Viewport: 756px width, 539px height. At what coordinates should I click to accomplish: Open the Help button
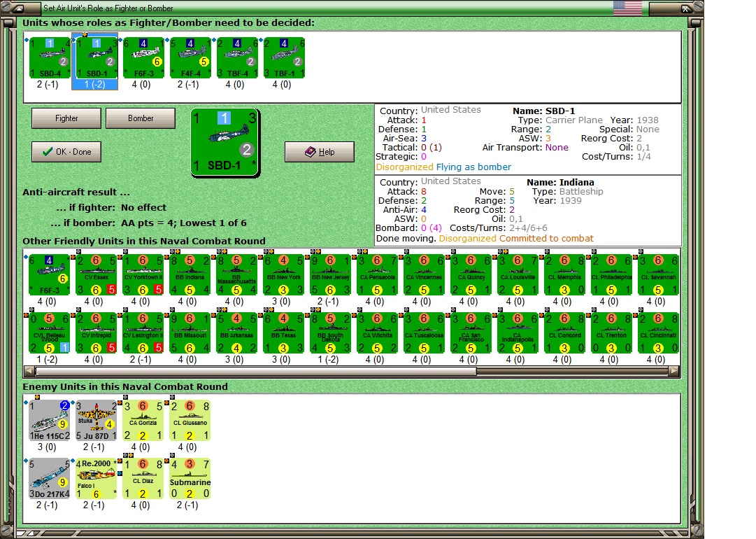click(320, 152)
